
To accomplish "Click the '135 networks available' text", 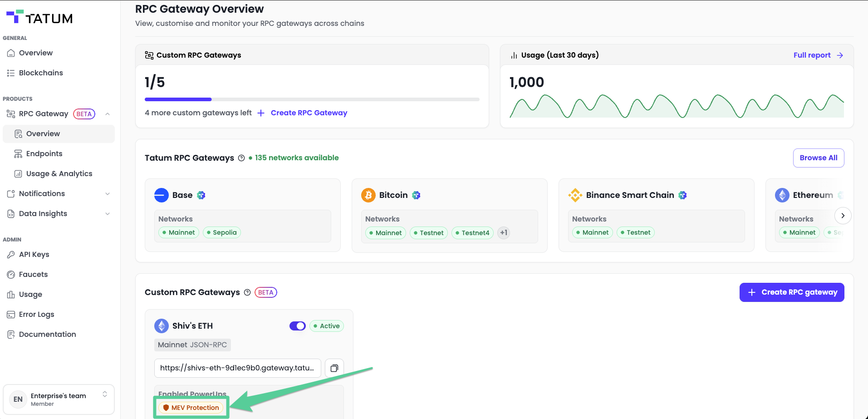I will [297, 158].
